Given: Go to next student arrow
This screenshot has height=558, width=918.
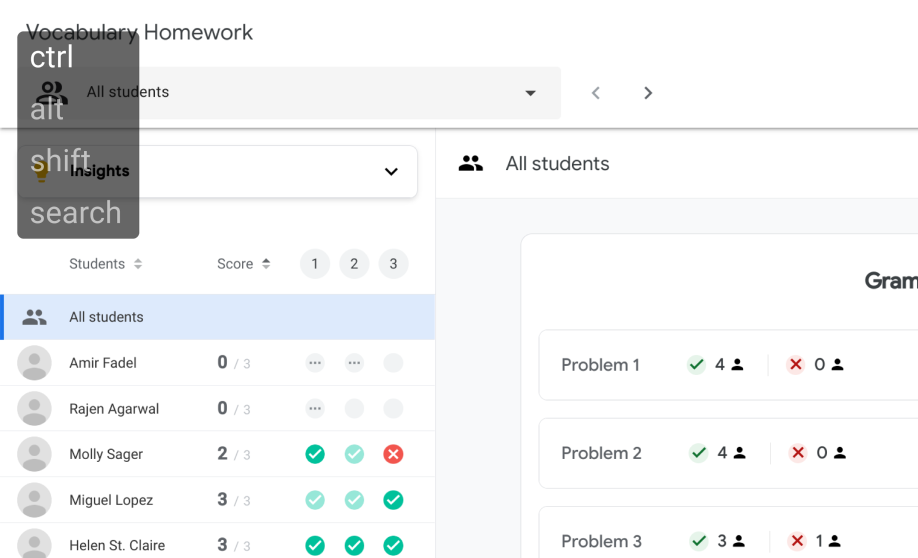Looking at the screenshot, I should pyautogui.click(x=648, y=93).
